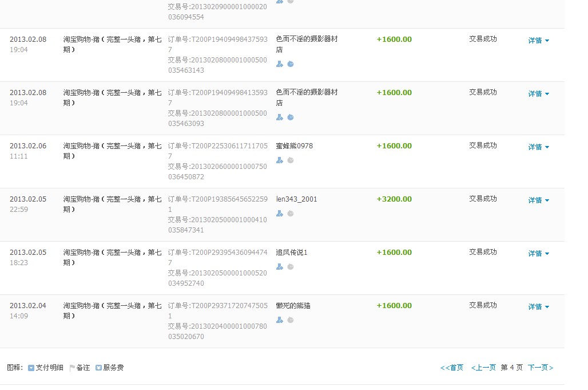The width and height of the screenshot is (588, 390).
Task: Click 淘宝购物 item title dated 2013.02.04
Action: (x=112, y=310)
